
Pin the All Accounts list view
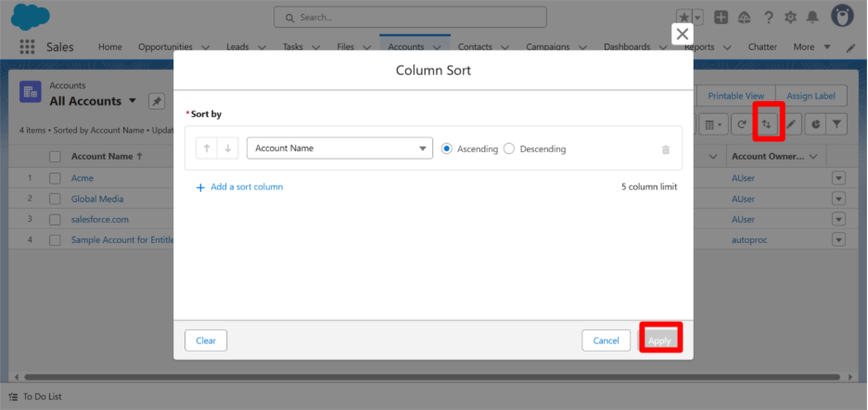point(157,101)
